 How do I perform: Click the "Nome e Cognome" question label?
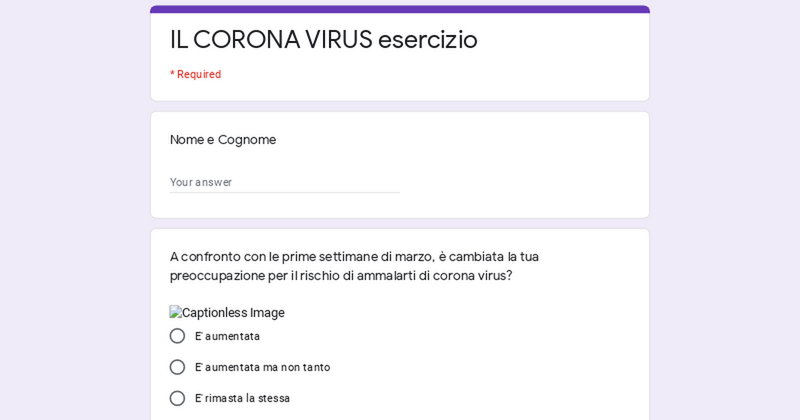click(223, 140)
